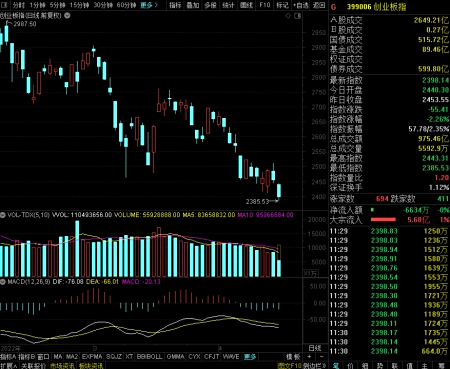Click the 399006 创业板指 title
The width and height of the screenshot is (450, 369).
tap(376, 7)
